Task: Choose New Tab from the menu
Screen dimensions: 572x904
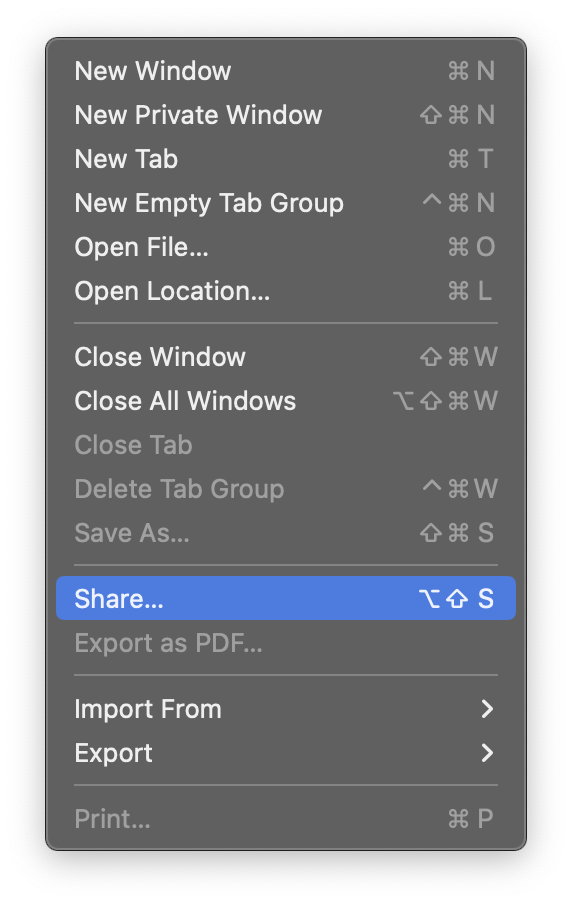Action: (285, 159)
